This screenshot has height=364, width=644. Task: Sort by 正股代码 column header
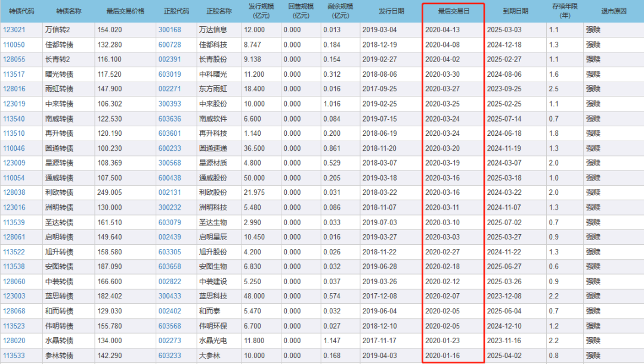point(176,11)
